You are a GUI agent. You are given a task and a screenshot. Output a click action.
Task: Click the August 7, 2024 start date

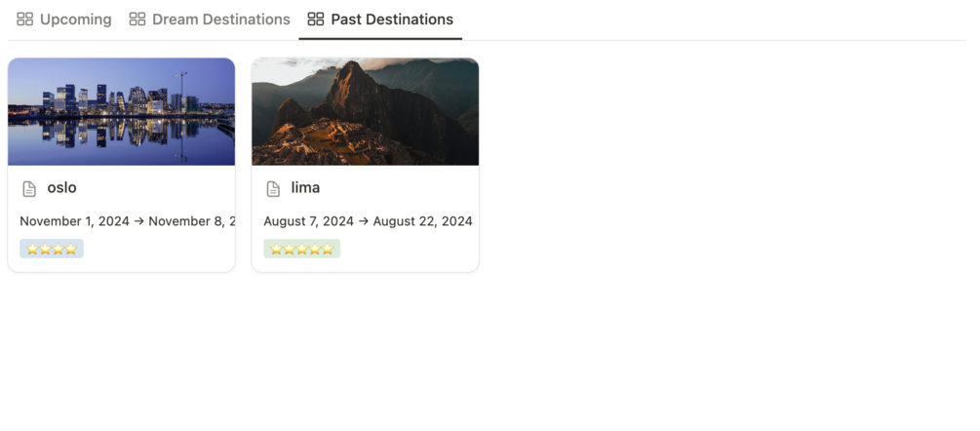point(308,221)
